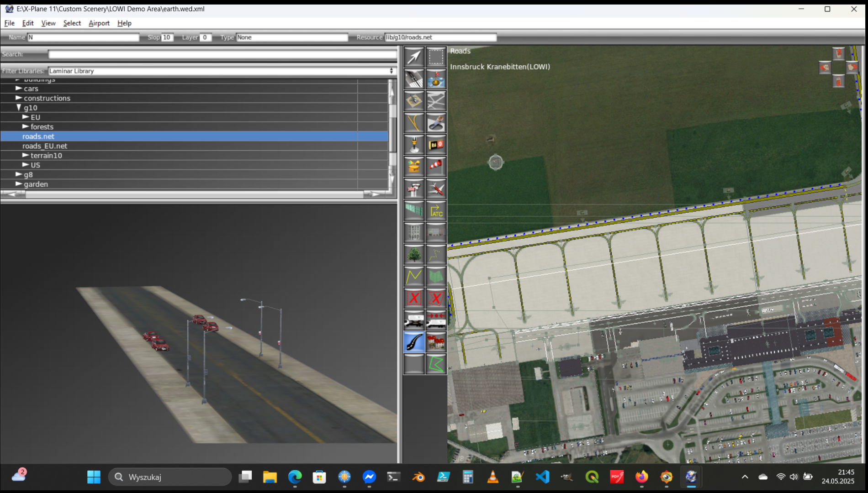Select the ATC Taxi Route tool

[x=436, y=210]
